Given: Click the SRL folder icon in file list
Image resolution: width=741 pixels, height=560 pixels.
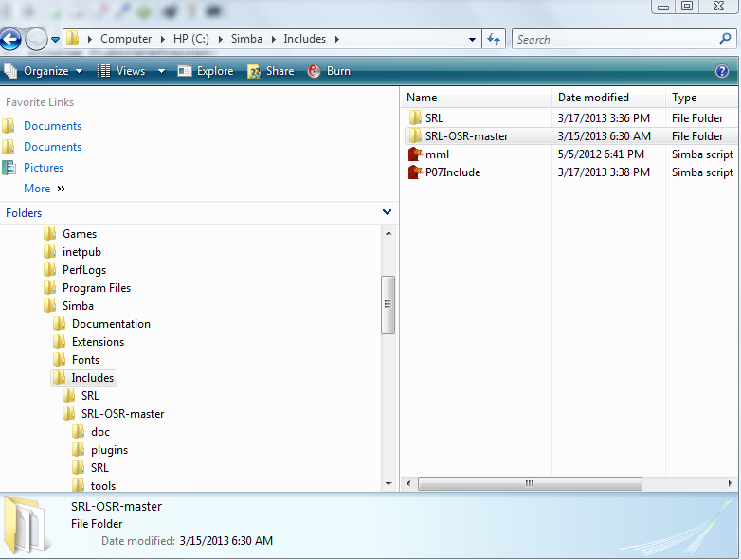Looking at the screenshot, I should 415,117.
